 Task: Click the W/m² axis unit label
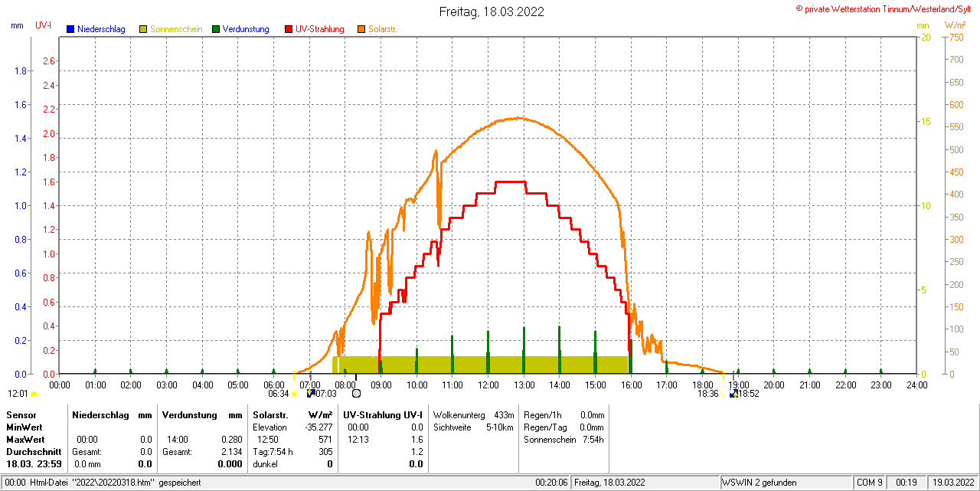tap(955, 25)
